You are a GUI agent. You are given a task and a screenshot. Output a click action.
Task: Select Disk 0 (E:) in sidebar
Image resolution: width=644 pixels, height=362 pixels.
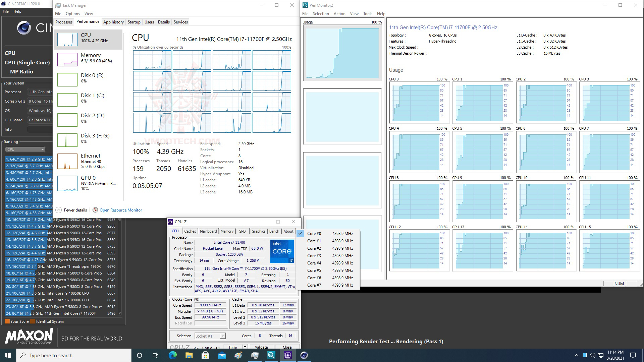coord(88,80)
